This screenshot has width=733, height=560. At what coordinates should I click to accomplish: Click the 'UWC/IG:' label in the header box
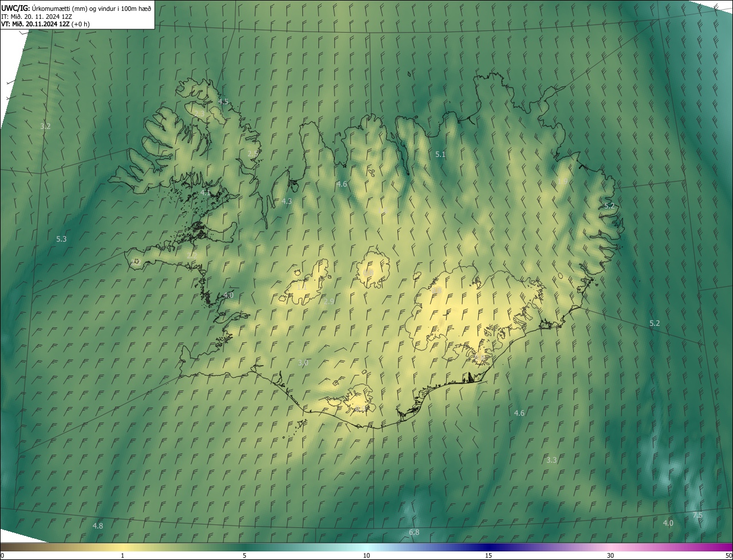click(x=15, y=8)
